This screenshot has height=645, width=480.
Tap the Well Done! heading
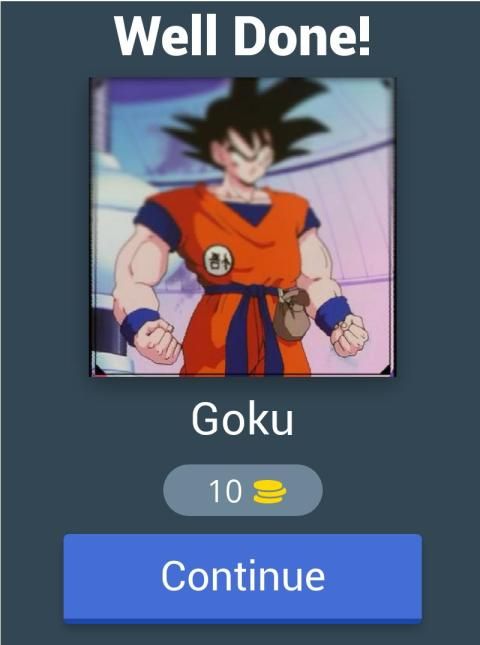[x=243, y=36]
